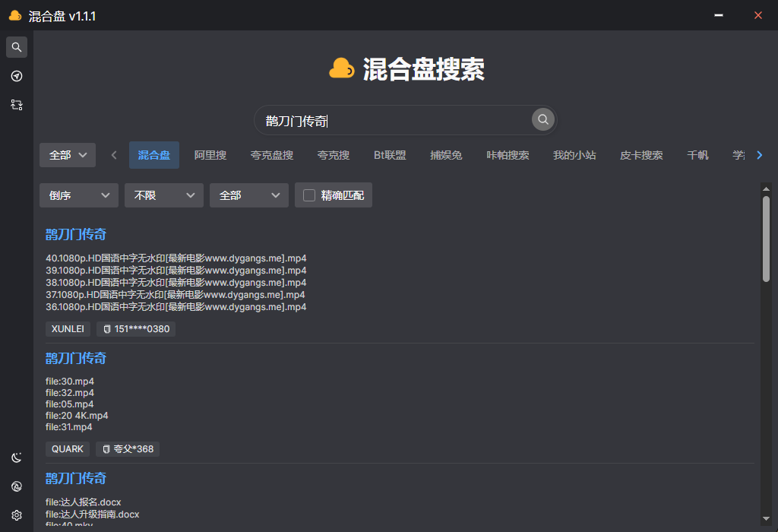Click the magnifier search button
Viewport: 778px width, 532px height.
(x=542, y=119)
